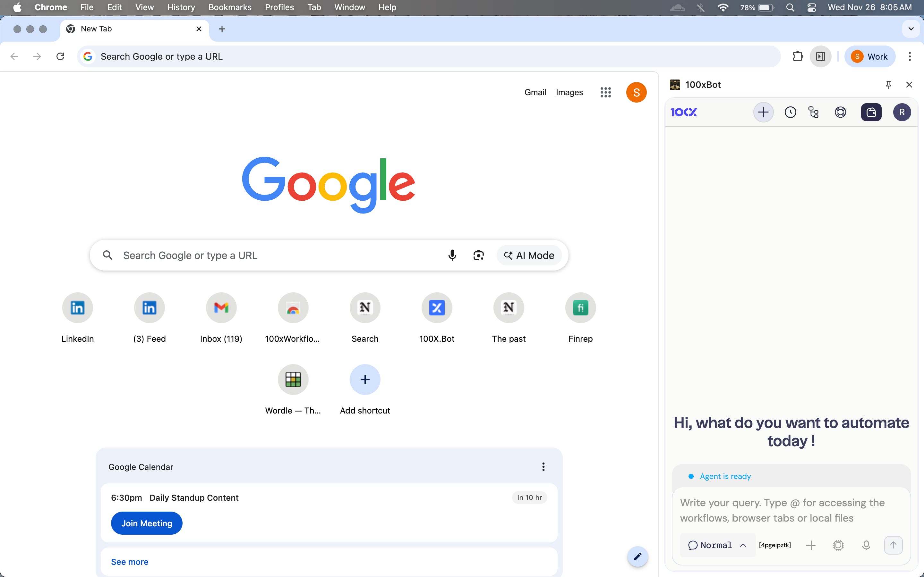Image resolution: width=924 pixels, height=577 pixels.
Task: Start new chat with plus icon in 100xBot
Action: coord(763,112)
